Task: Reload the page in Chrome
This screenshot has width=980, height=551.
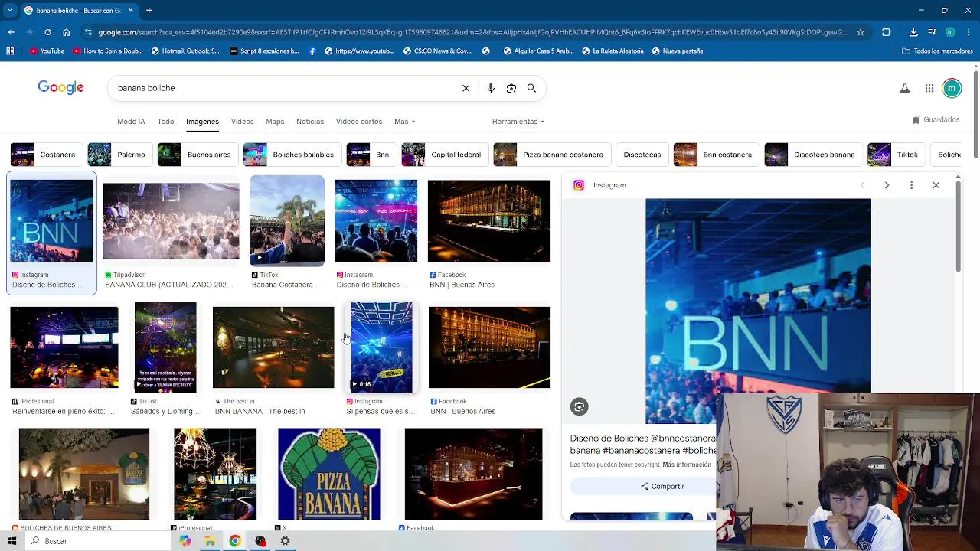Action: click(x=47, y=32)
